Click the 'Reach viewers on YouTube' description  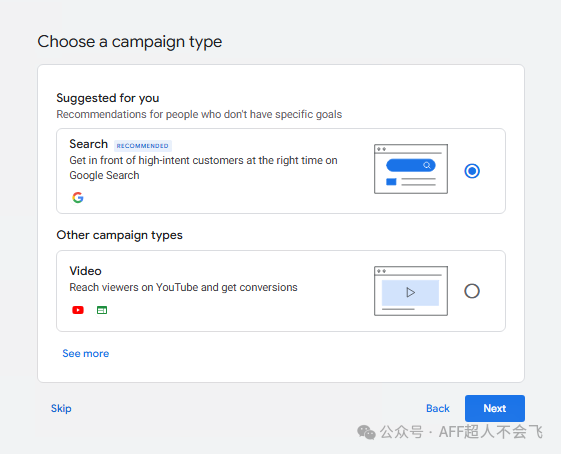pyautogui.click(x=183, y=287)
